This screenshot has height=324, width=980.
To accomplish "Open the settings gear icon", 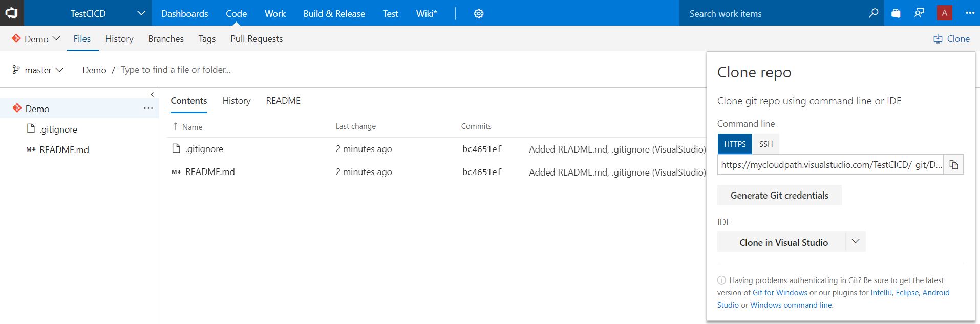I will click(x=479, y=14).
